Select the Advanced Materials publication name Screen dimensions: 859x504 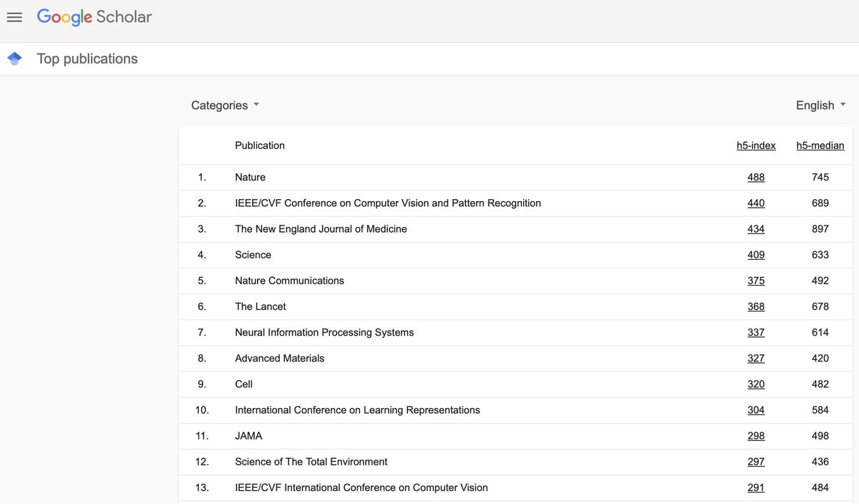(x=280, y=358)
